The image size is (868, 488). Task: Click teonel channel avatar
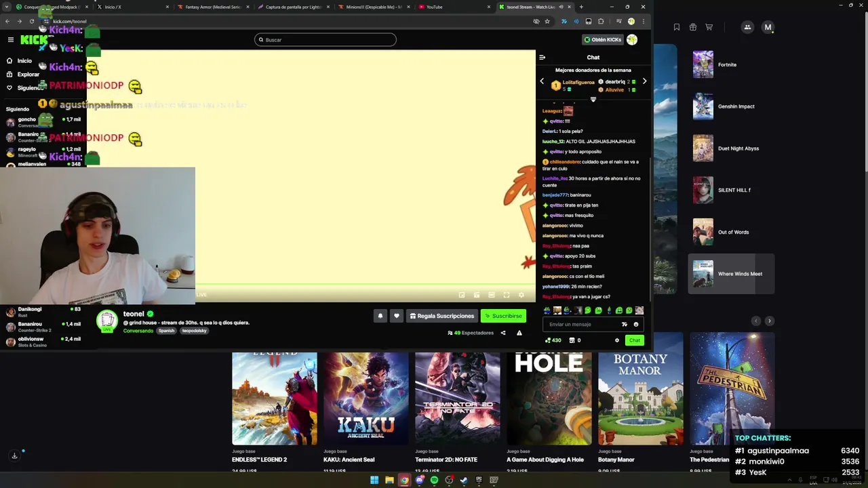[x=106, y=321]
